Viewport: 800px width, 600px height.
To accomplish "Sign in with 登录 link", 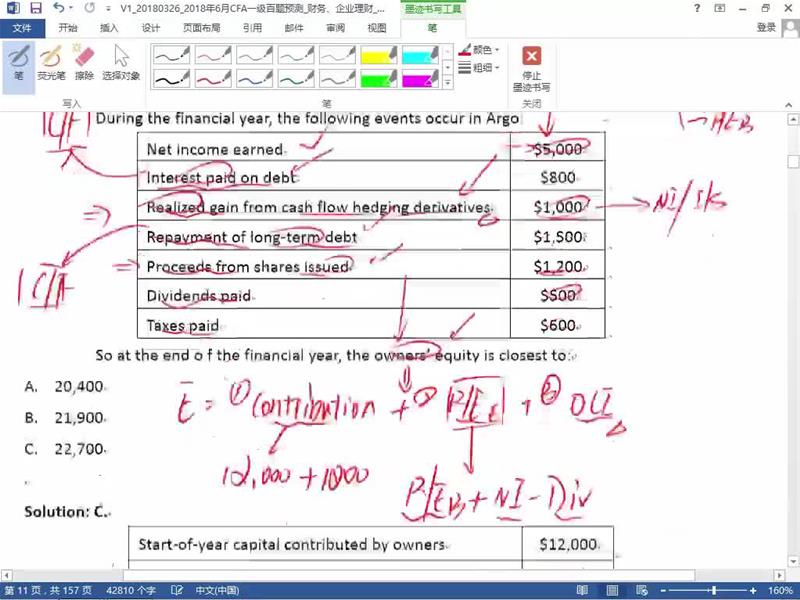I will (766, 28).
